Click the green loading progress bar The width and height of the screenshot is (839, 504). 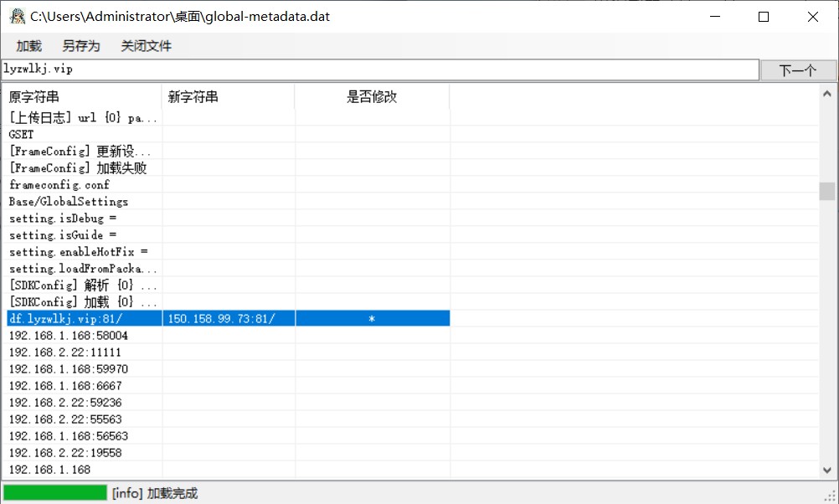click(x=55, y=493)
